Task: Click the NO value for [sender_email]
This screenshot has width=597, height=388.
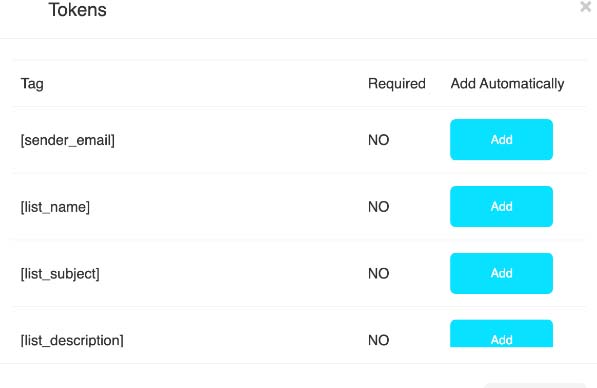Action: click(378, 140)
